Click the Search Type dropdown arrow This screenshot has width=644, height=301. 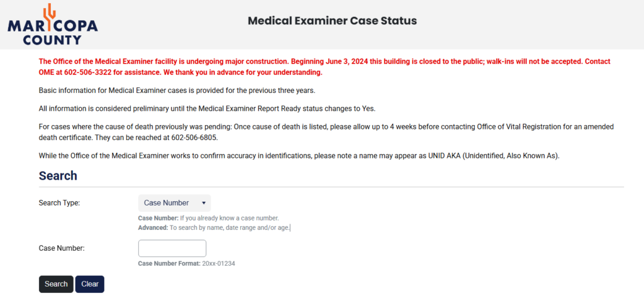(x=204, y=203)
